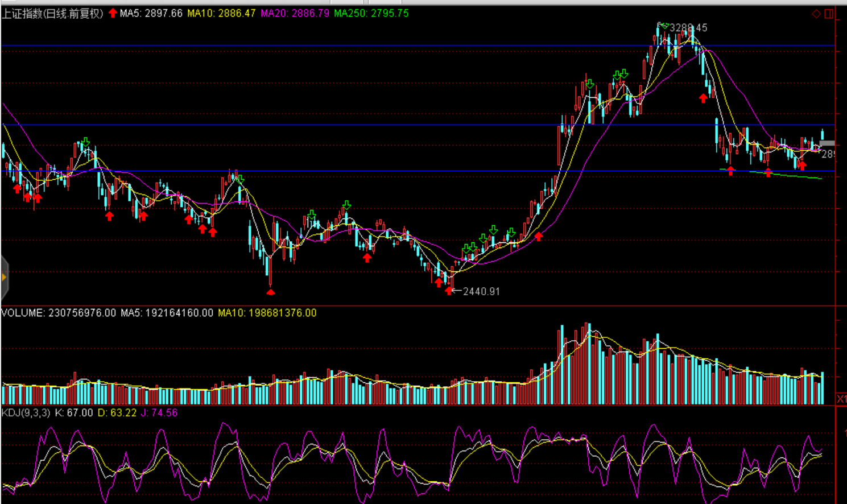Select the yellow MA10 indicator label
This screenshot has width=847, height=504.
point(221,13)
